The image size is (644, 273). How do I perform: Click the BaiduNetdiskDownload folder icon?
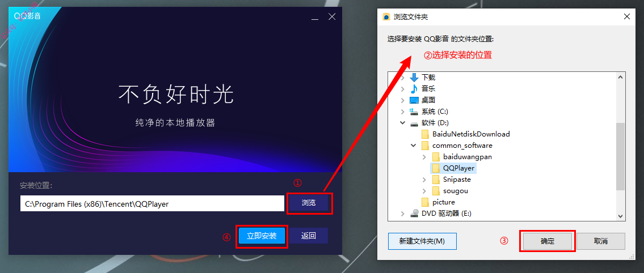pyautogui.click(x=426, y=134)
